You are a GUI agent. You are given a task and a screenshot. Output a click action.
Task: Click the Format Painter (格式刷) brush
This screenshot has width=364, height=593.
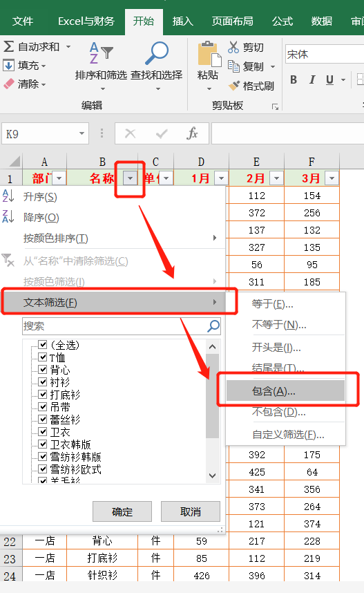[x=234, y=86]
